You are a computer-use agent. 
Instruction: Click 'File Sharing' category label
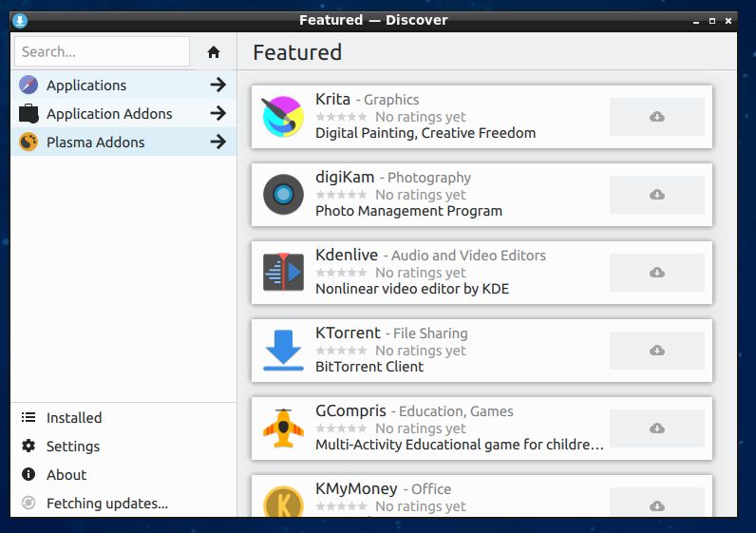click(x=430, y=333)
